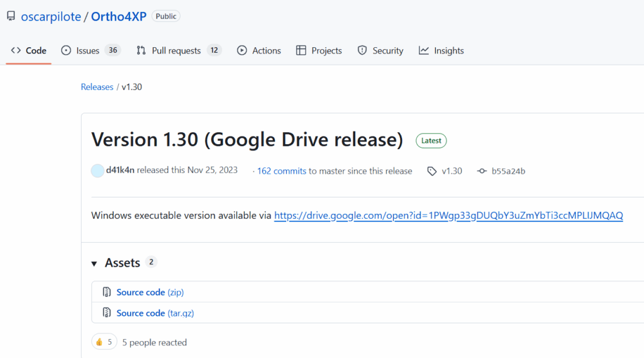Image resolution: width=644 pixels, height=358 pixels.
Task: Click the Code brackets icon
Action: point(16,50)
